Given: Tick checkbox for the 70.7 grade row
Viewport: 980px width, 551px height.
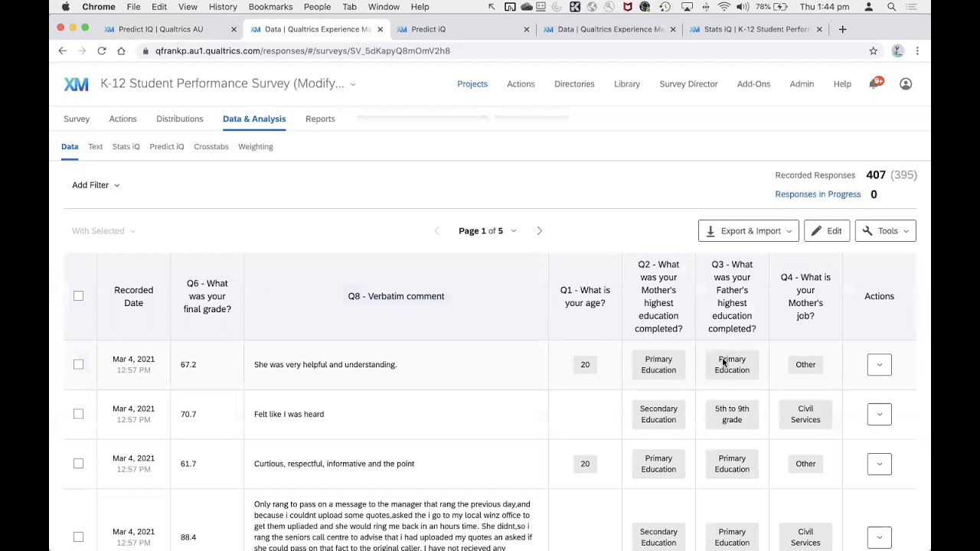Looking at the screenshot, I should [x=78, y=414].
